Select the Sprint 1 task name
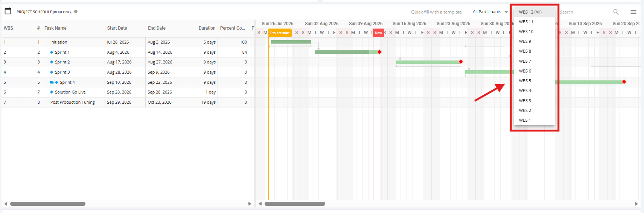Image resolution: width=644 pixels, height=213 pixels. click(x=62, y=52)
